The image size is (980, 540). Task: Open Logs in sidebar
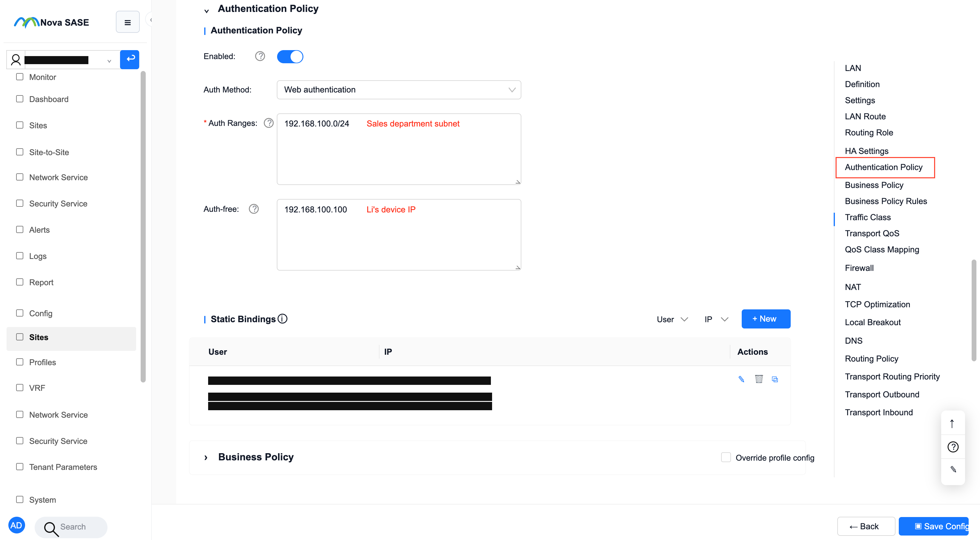pos(38,256)
